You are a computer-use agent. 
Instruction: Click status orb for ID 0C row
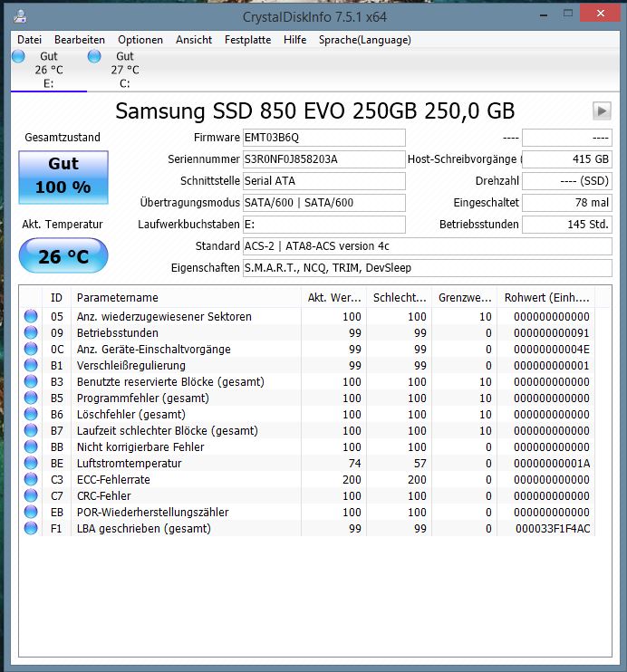[31, 349]
